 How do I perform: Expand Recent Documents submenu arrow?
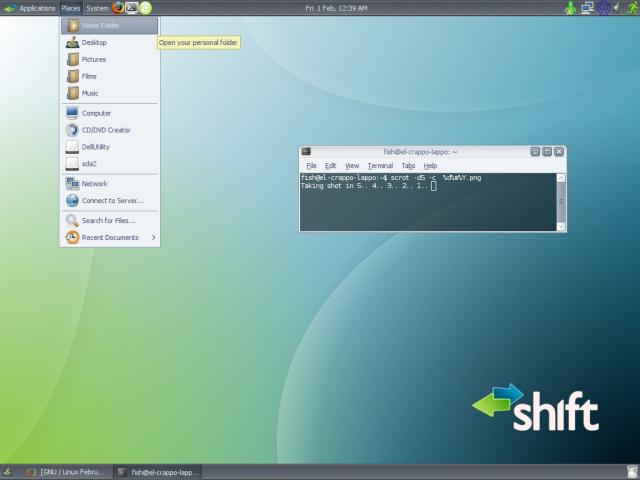[x=153, y=237]
